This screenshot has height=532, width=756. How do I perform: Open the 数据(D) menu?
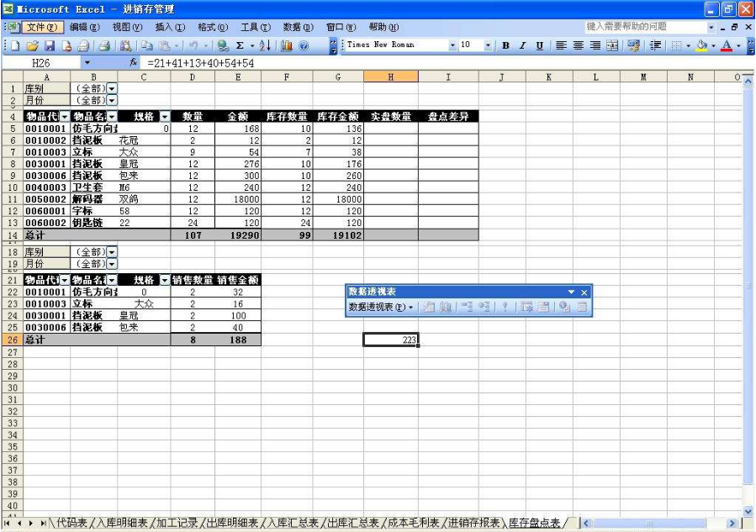point(298,28)
